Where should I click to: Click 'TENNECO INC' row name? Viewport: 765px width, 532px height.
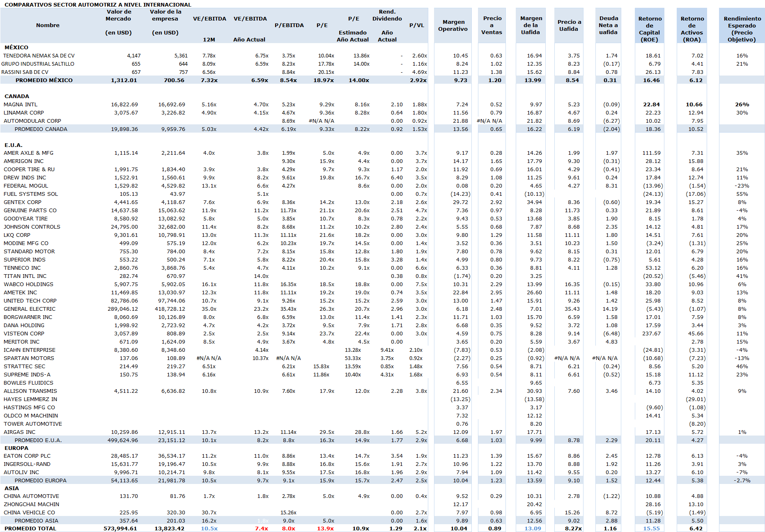(x=22, y=268)
